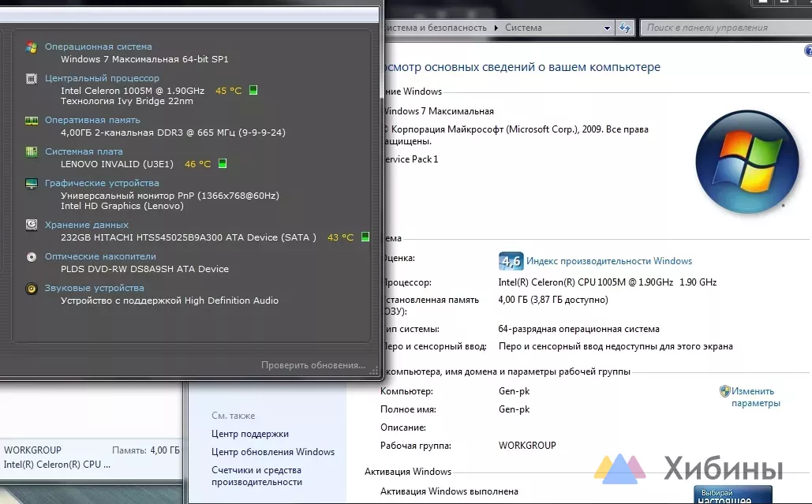Click the Выбирай настоящее genuine badge
Image resolution: width=812 pixels, height=504 pixels.
pyautogui.click(x=732, y=495)
